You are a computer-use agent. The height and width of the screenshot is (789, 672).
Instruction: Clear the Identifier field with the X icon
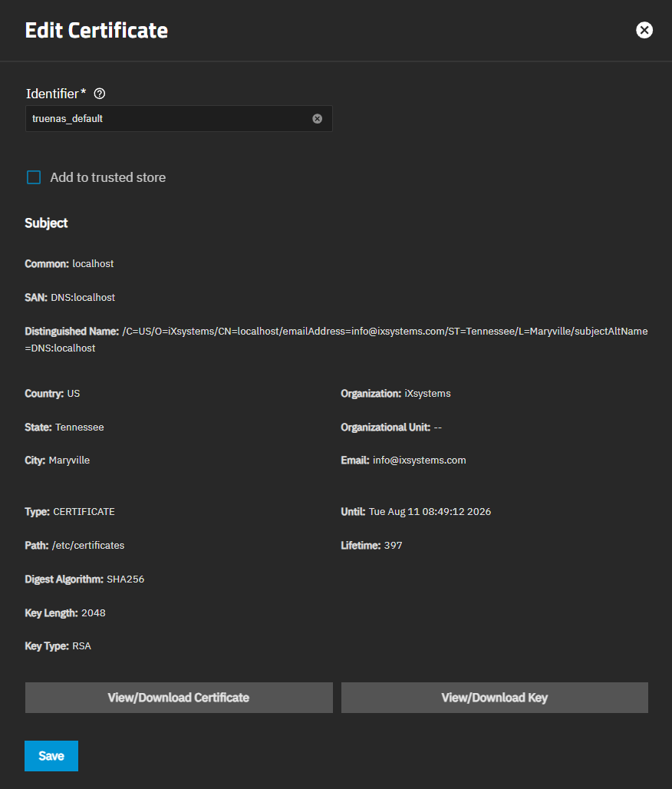pos(318,119)
